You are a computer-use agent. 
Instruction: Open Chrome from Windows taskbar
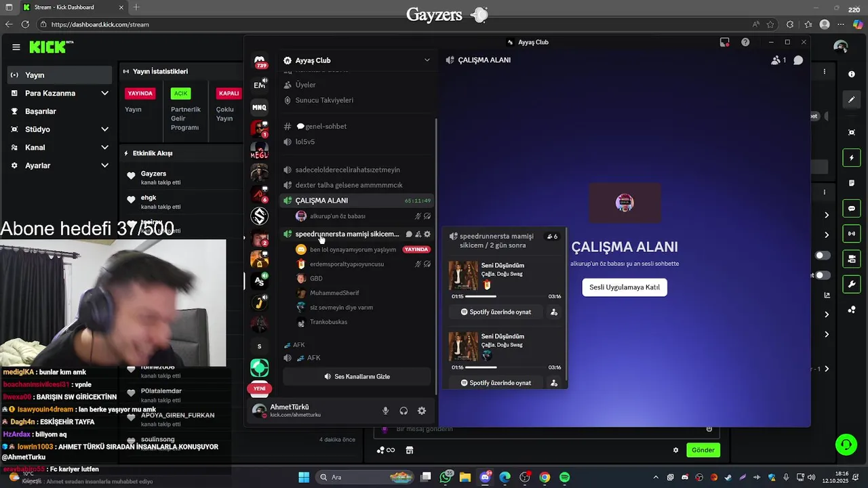[545, 477]
